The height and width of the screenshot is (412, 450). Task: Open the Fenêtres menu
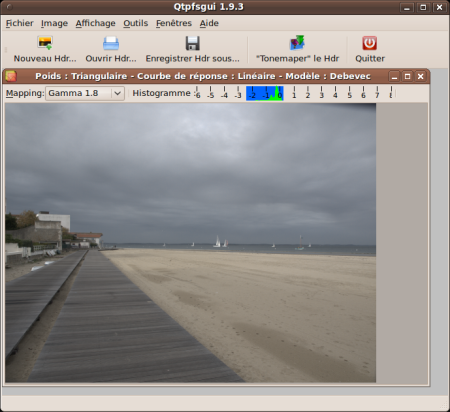pyautogui.click(x=174, y=23)
